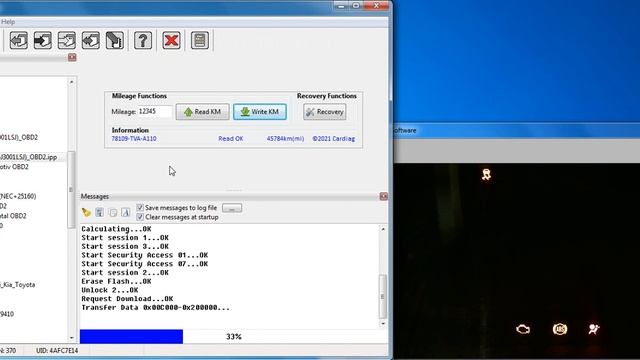The width and height of the screenshot is (640, 360).
Task: Click the 'Transfer Data 0x00C000-0x200000...' log line
Action: [156, 307]
